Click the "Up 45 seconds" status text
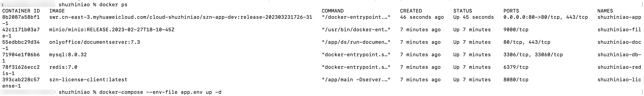 click(473, 17)
